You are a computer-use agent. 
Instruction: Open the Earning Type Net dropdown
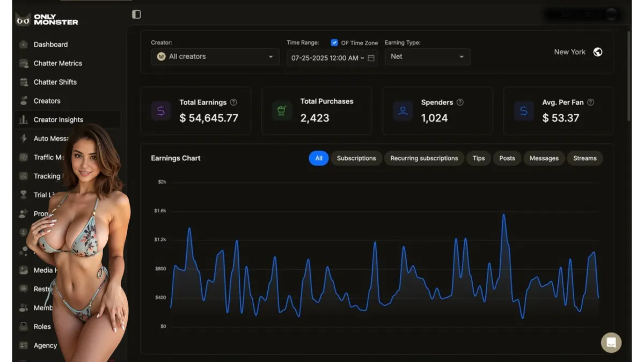(x=427, y=57)
